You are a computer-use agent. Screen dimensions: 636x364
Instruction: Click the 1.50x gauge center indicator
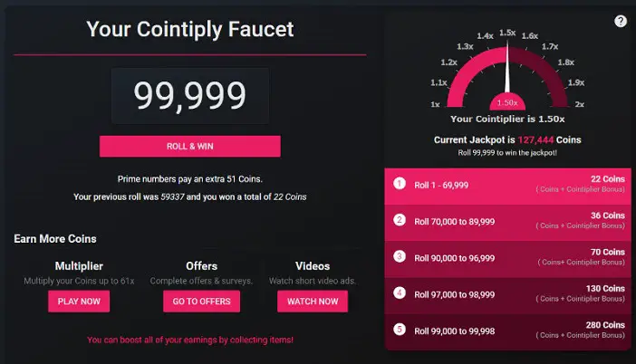[x=507, y=102]
